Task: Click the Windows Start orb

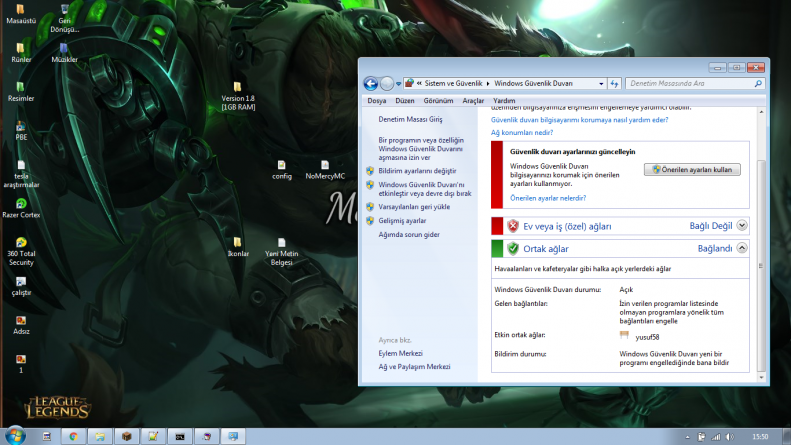Action: coord(15,436)
